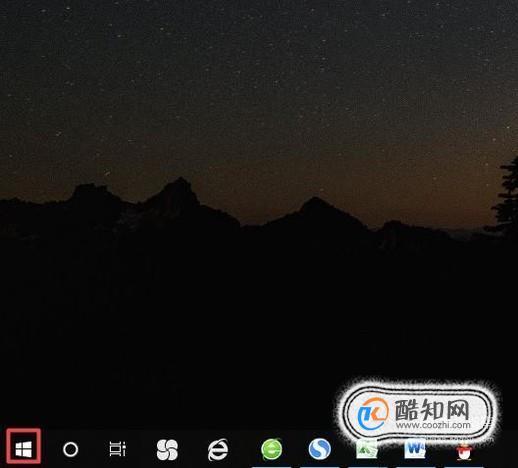Screen dimensions: 518x468
Task: Open the green spreadsheet app icon
Action: [x=367, y=449]
